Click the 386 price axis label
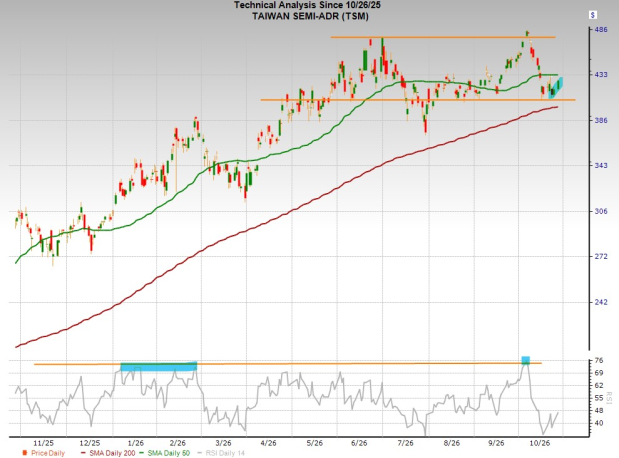The width and height of the screenshot is (619, 458). coord(601,120)
